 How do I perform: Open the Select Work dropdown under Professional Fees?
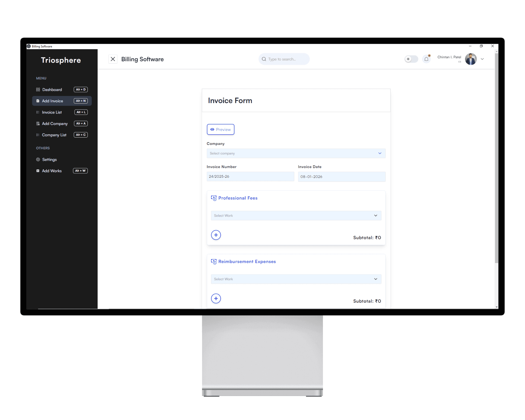(296, 215)
